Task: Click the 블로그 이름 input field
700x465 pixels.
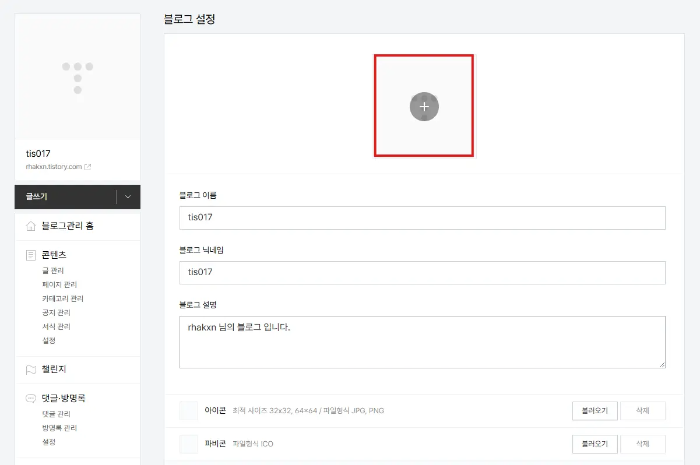Action: (422, 218)
